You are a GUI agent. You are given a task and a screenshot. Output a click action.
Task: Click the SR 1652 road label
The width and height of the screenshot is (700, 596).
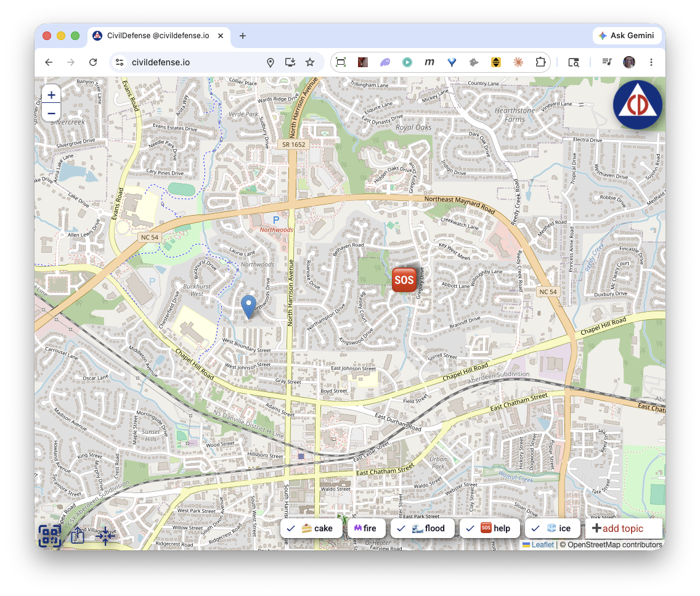[x=293, y=144]
